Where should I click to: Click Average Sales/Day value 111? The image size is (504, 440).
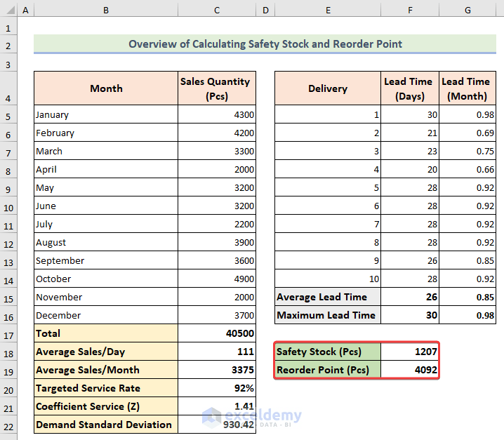tap(217, 352)
